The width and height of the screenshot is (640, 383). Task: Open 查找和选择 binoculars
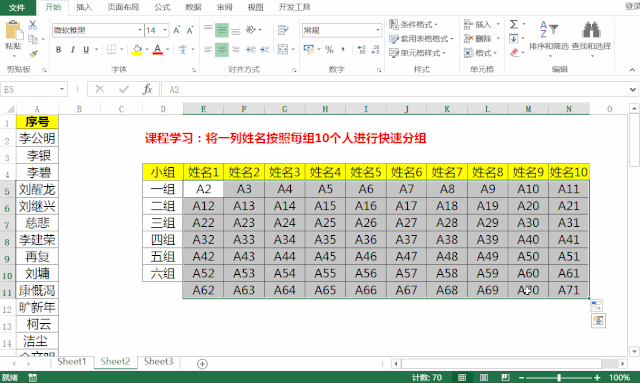[591, 38]
